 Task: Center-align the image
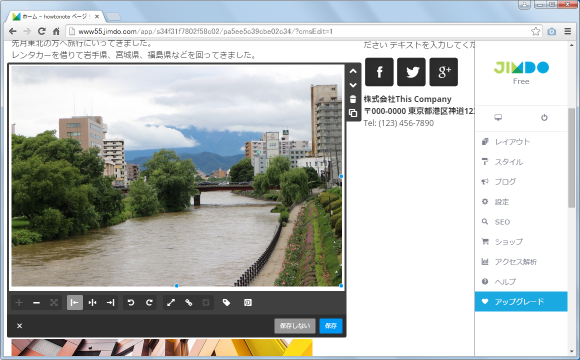tap(92, 303)
